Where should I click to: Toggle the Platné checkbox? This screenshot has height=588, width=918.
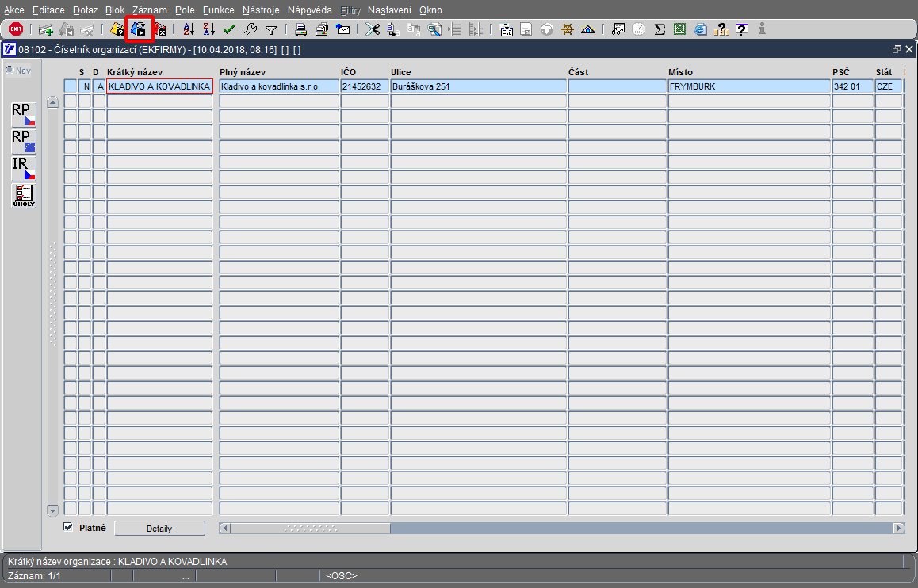pos(68,527)
